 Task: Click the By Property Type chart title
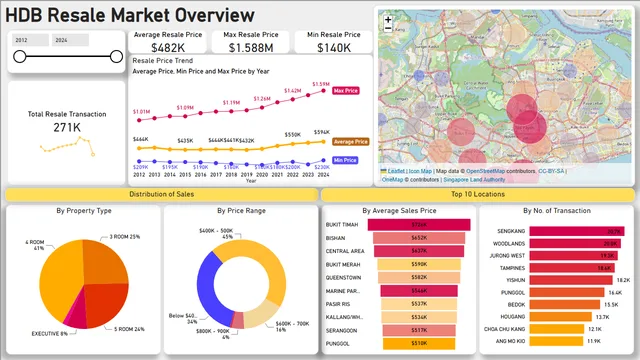[84, 211]
